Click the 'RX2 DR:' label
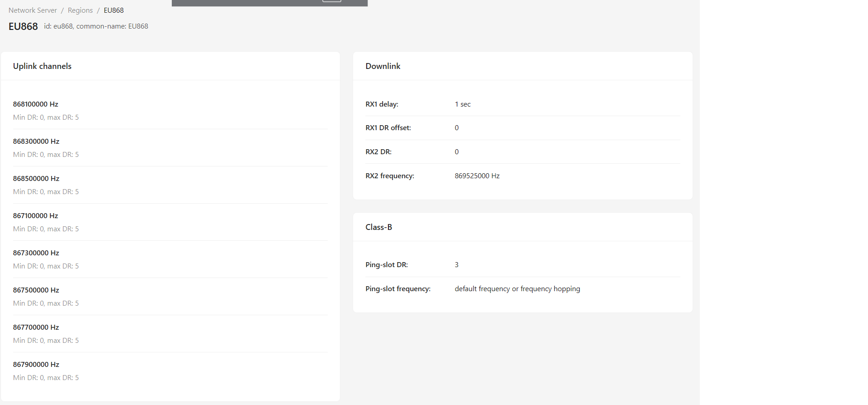This screenshot has width=868, height=405. (378, 151)
